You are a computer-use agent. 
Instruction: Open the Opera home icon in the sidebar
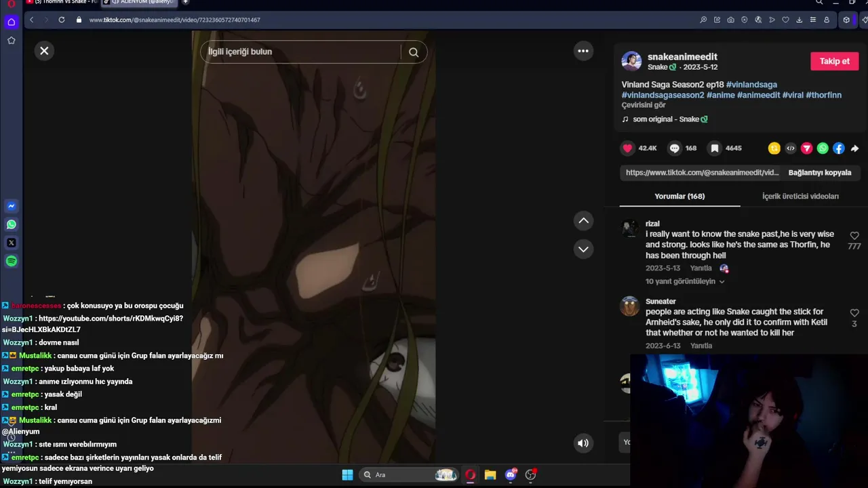tap(12, 22)
